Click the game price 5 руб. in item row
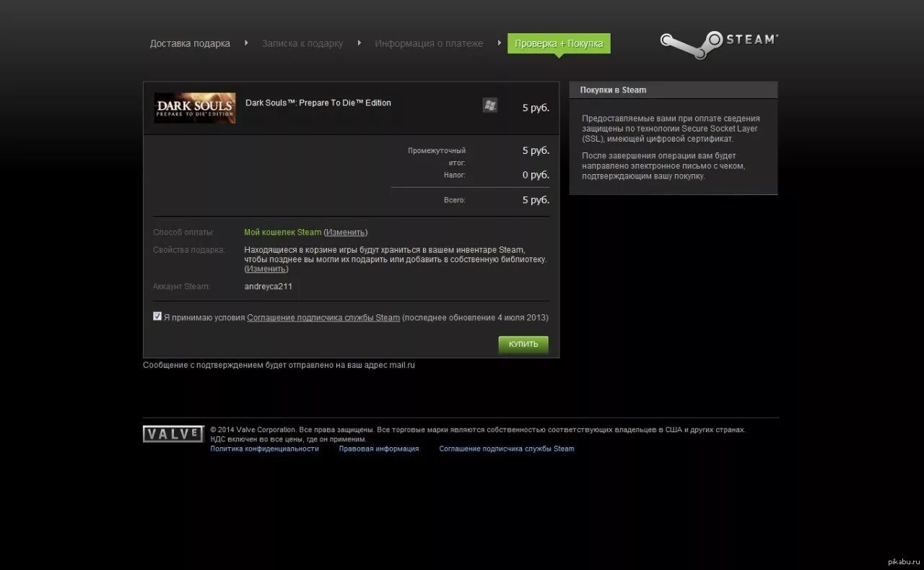The width and height of the screenshot is (924, 570). click(x=536, y=108)
